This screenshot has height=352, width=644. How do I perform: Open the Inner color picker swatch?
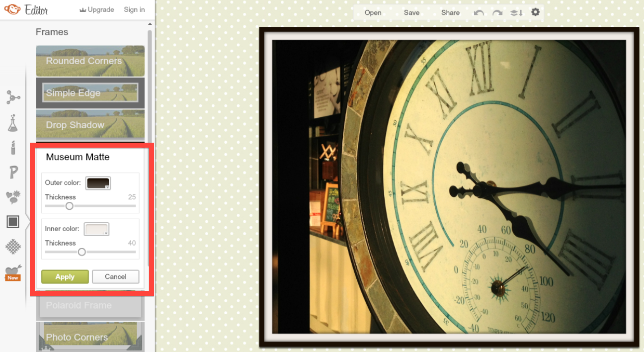[x=96, y=229]
